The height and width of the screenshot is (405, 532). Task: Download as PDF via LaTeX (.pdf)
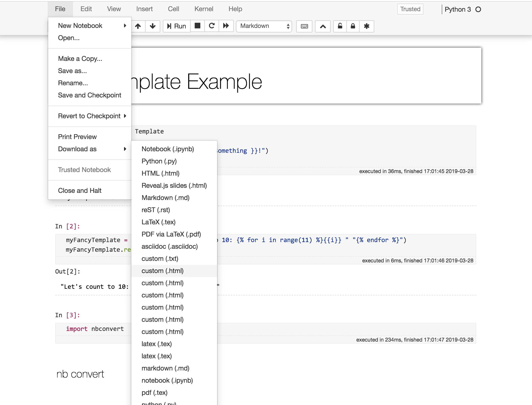174,234
